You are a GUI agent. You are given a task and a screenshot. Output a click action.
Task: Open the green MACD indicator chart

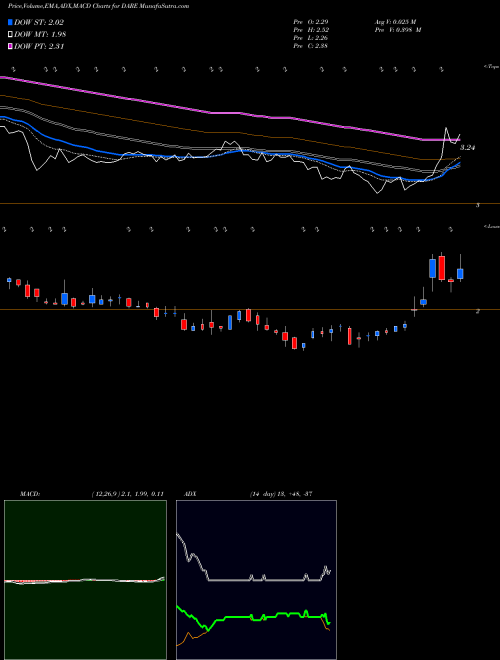tap(85, 580)
